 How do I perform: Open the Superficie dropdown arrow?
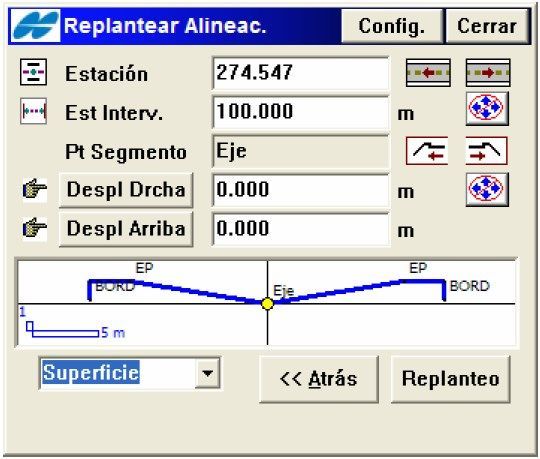point(207,373)
